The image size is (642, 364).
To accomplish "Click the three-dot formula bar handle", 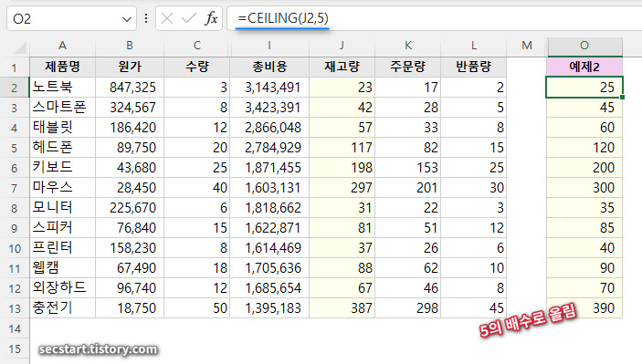I will tap(146, 18).
